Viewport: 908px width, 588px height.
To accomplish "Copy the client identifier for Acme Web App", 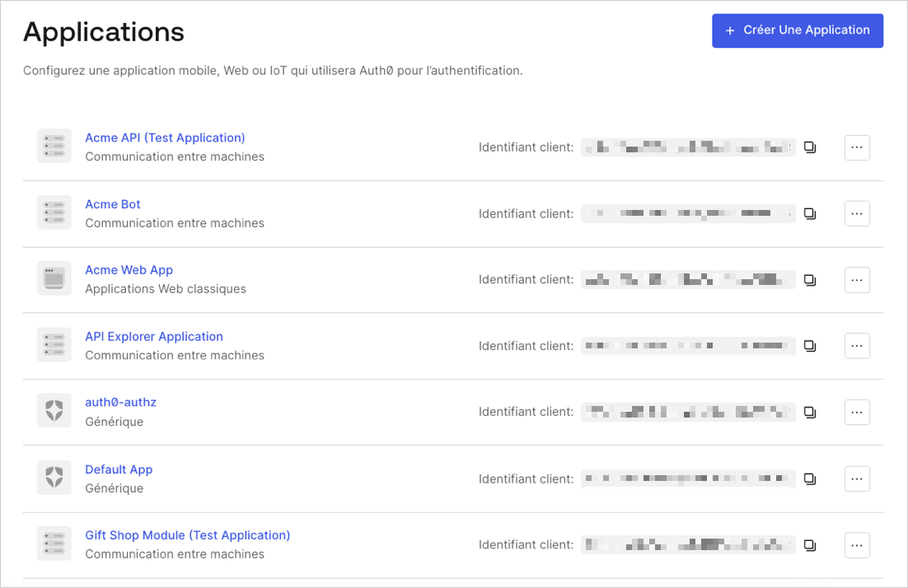I will coord(809,279).
